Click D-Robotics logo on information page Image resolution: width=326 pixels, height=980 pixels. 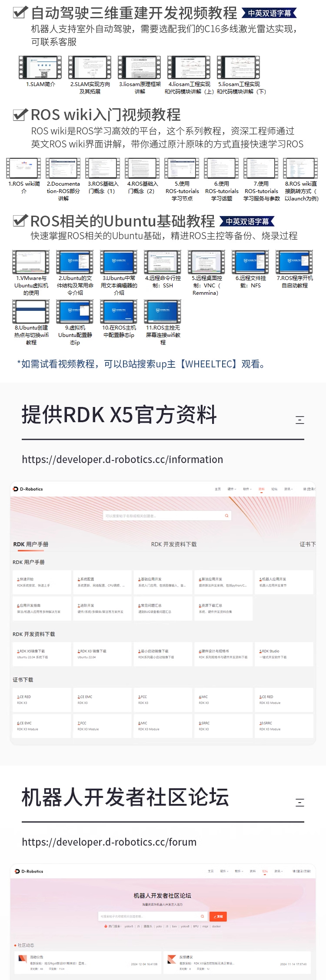click(28, 489)
